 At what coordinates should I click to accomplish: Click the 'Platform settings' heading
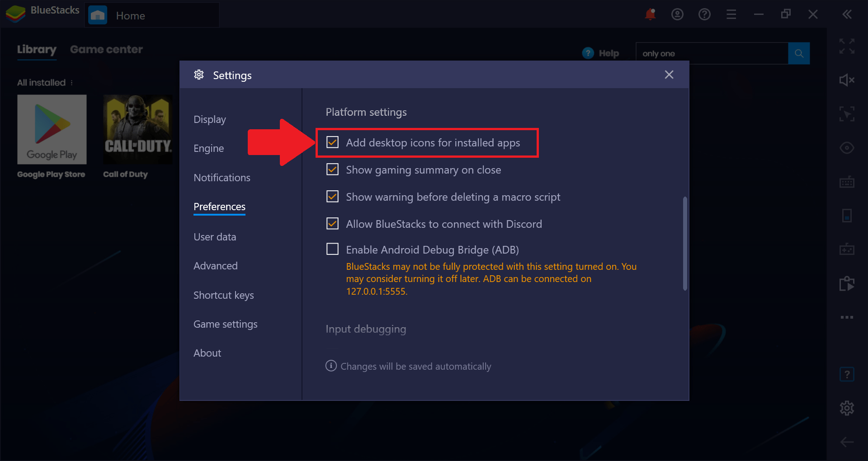coord(366,112)
